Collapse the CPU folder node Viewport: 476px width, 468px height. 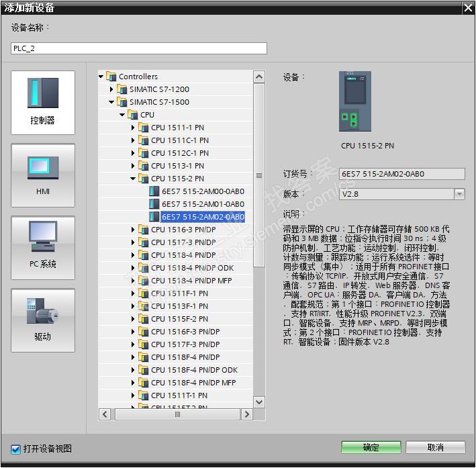pos(122,115)
